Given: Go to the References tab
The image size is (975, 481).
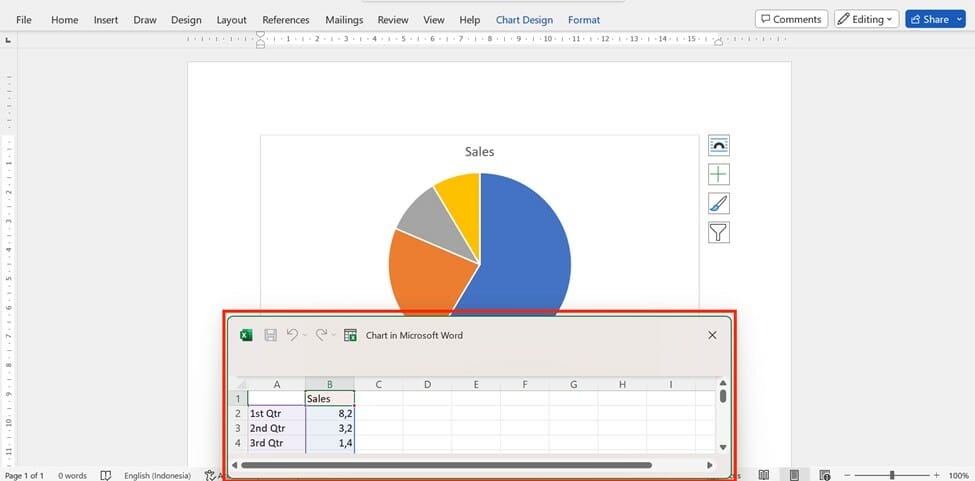Looking at the screenshot, I should 285,20.
